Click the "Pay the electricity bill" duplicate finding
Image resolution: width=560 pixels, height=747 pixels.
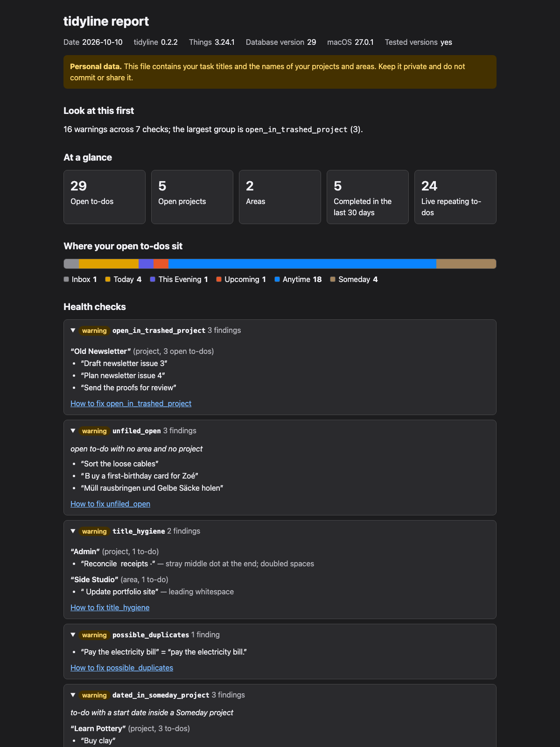164,652
